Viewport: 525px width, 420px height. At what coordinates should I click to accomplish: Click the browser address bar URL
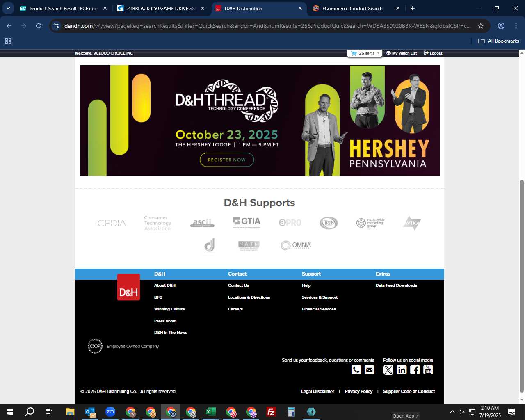click(x=267, y=26)
